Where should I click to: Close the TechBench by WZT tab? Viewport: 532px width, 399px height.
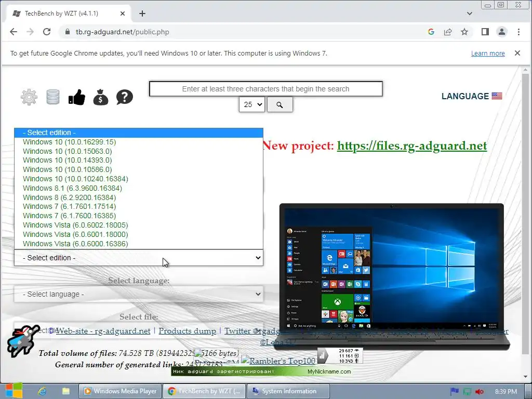pos(123,14)
